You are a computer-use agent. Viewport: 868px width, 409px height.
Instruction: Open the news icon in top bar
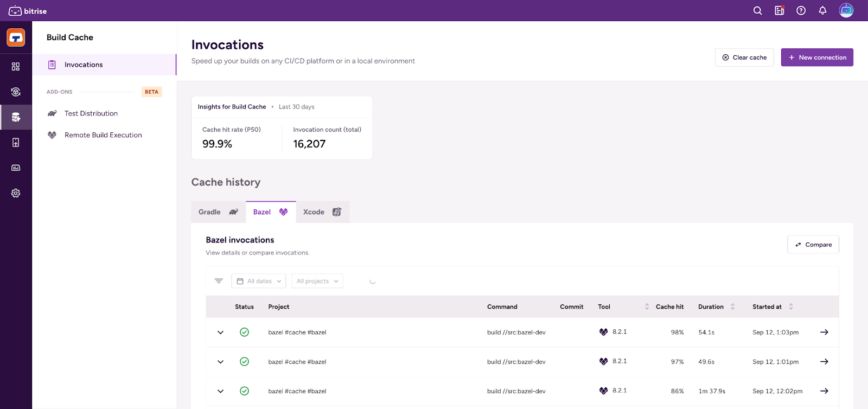click(x=779, y=11)
